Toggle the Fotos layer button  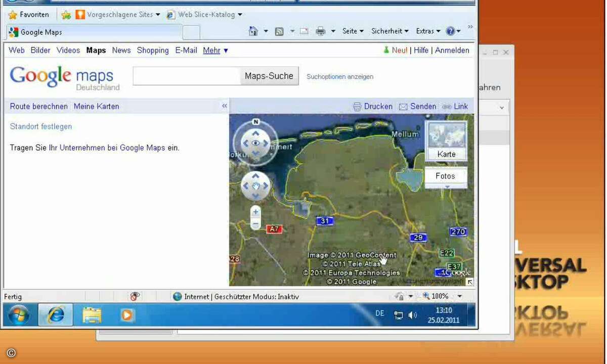[445, 176]
